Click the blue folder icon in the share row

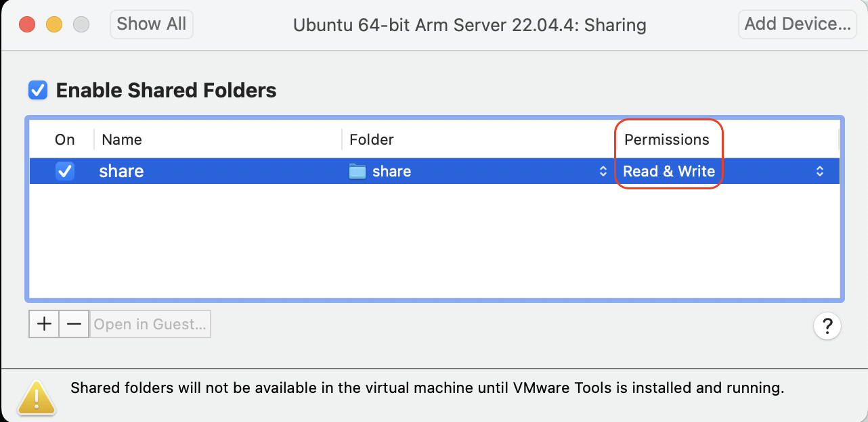pyautogui.click(x=357, y=171)
